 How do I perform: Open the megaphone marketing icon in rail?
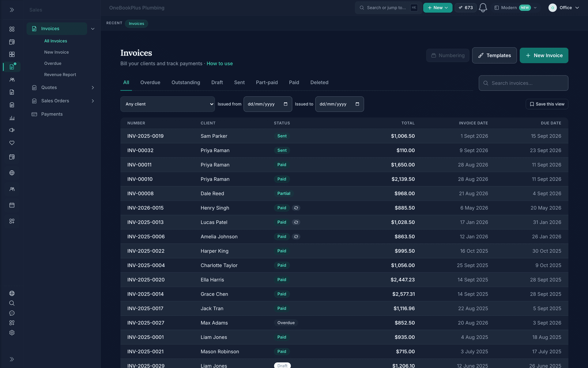click(x=12, y=130)
